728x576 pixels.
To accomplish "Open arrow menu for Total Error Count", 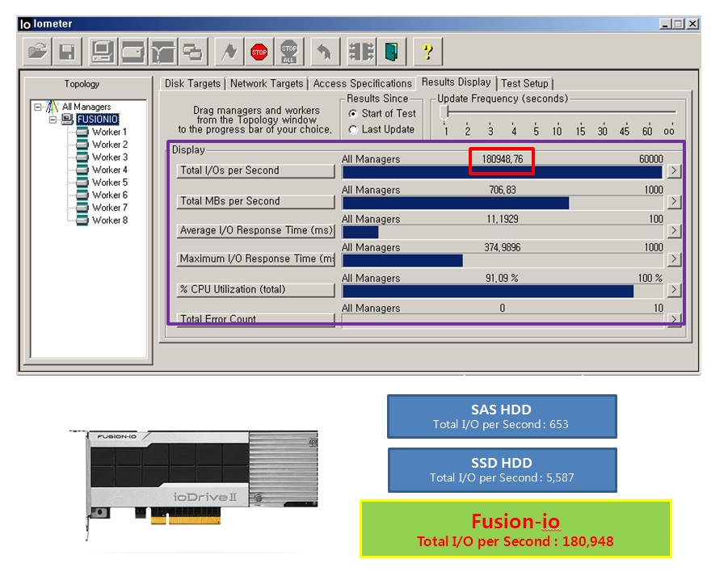I will pyautogui.click(x=674, y=319).
